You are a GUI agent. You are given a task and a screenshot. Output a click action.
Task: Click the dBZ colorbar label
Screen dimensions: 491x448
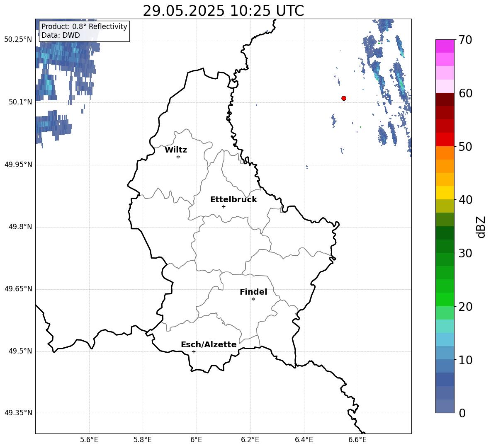(x=481, y=227)
